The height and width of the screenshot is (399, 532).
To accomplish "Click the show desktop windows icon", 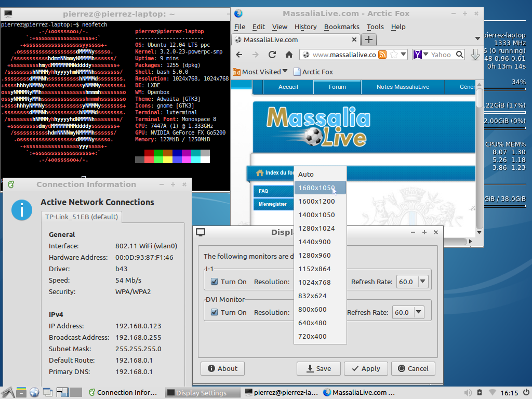I will click(47, 393).
